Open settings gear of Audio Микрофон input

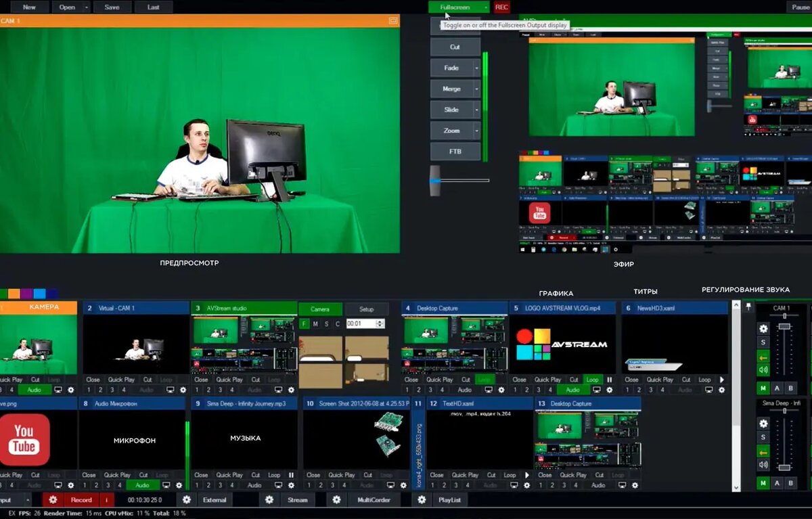pos(179,485)
